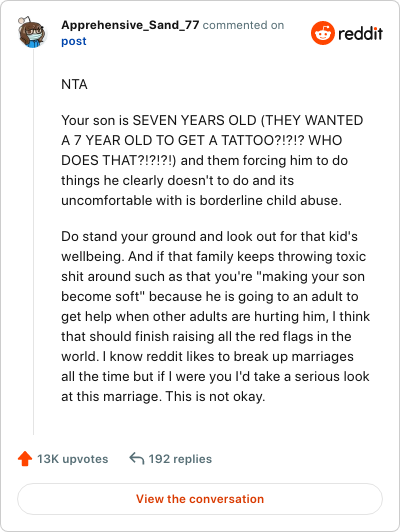The width and height of the screenshot is (400, 532).
Task: Click the commenter's masked avatar image
Action: pyautogui.click(x=32, y=32)
